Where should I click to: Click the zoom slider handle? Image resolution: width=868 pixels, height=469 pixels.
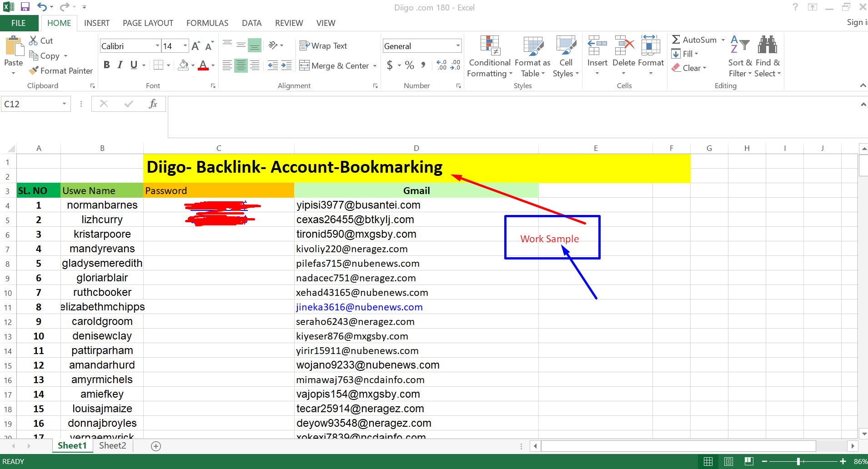coord(798,462)
